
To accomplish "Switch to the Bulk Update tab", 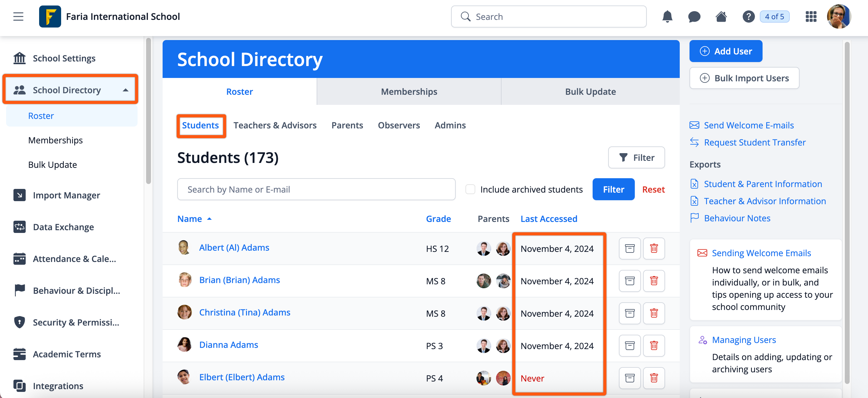I will pyautogui.click(x=590, y=92).
